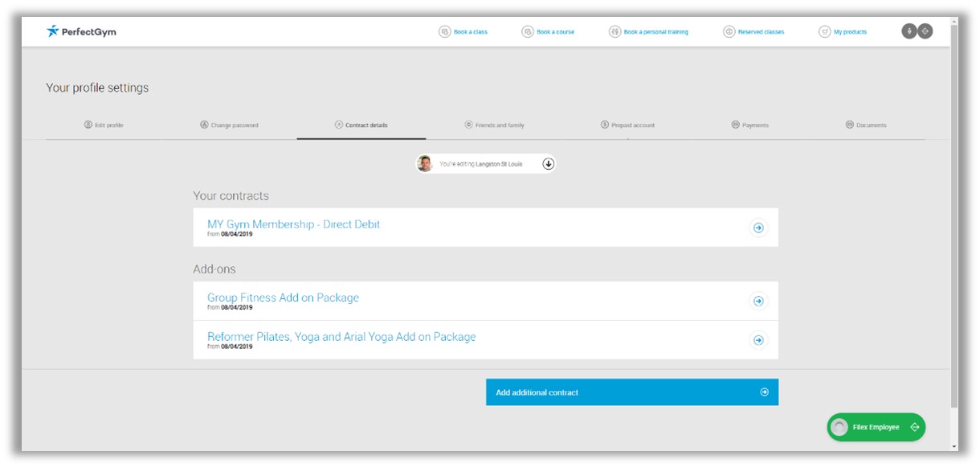Open Reformer Pilates, Yoga add-on arrow

coord(757,340)
